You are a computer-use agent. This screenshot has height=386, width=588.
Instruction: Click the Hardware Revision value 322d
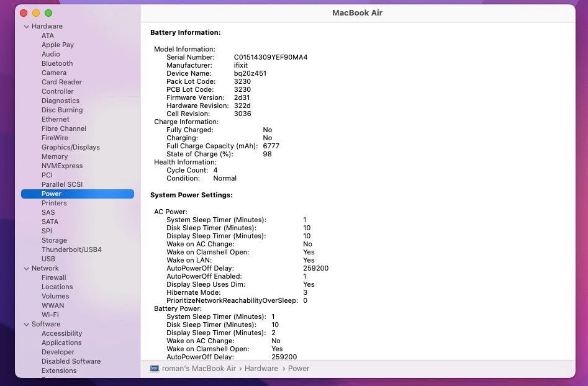242,105
